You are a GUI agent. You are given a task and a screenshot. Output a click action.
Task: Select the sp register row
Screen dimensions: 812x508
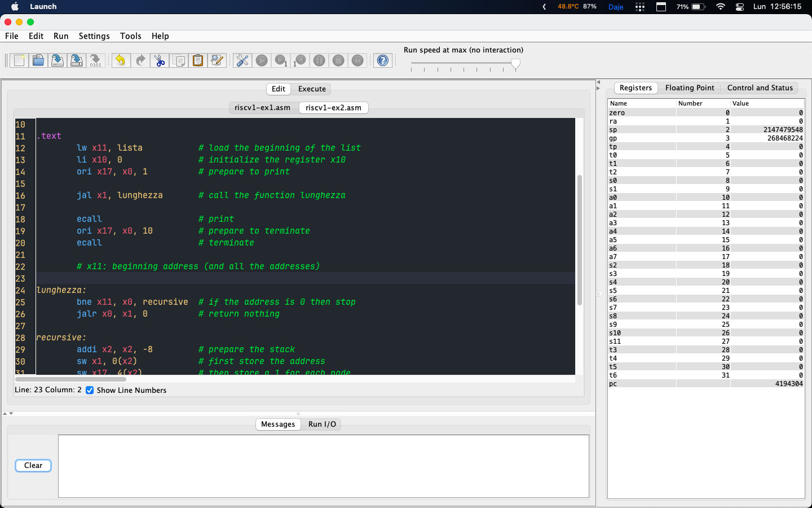pyautogui.click(x=706, y=130)
